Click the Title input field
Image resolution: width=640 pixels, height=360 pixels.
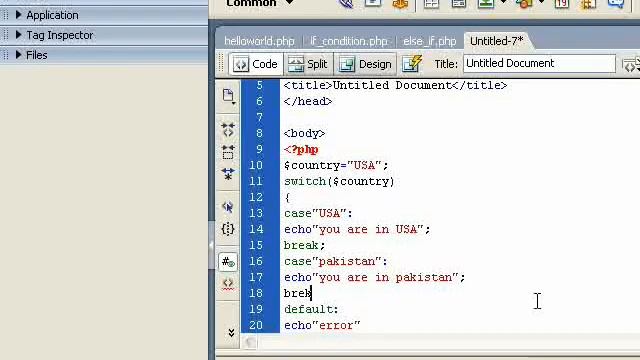coord(539,64)
